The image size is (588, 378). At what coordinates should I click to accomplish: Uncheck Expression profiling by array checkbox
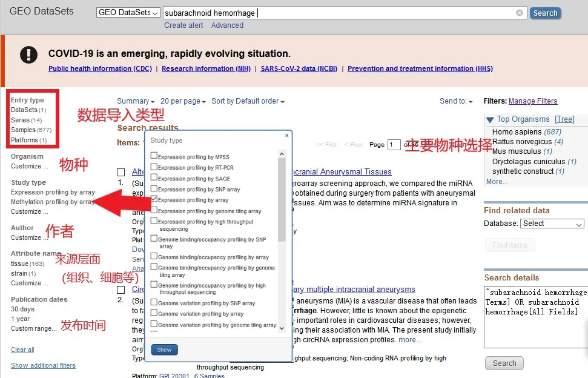[x=154, y=199]
